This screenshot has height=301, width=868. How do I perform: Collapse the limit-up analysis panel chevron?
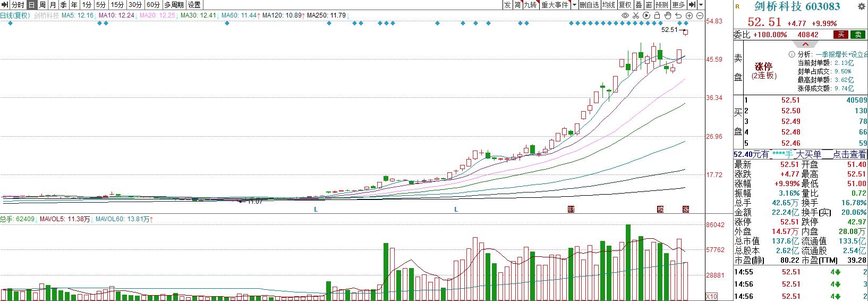805,44
